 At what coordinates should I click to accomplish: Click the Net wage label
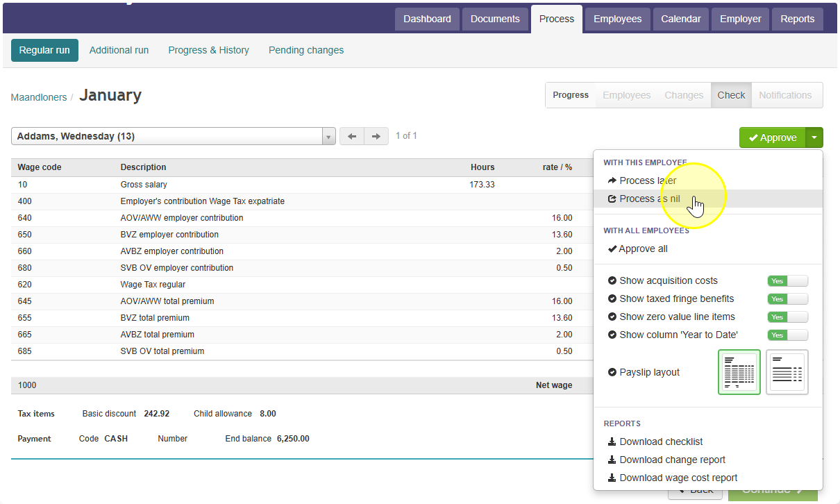tap(554, 385)
